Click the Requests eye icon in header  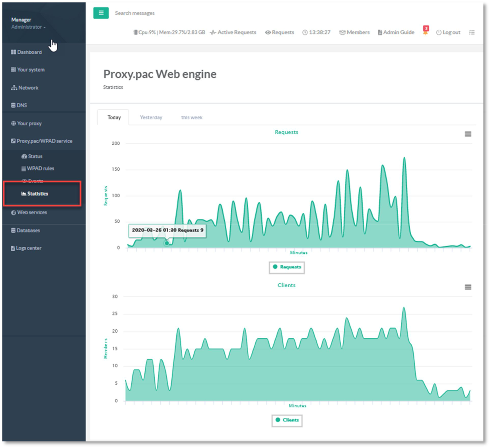point(268,33)
